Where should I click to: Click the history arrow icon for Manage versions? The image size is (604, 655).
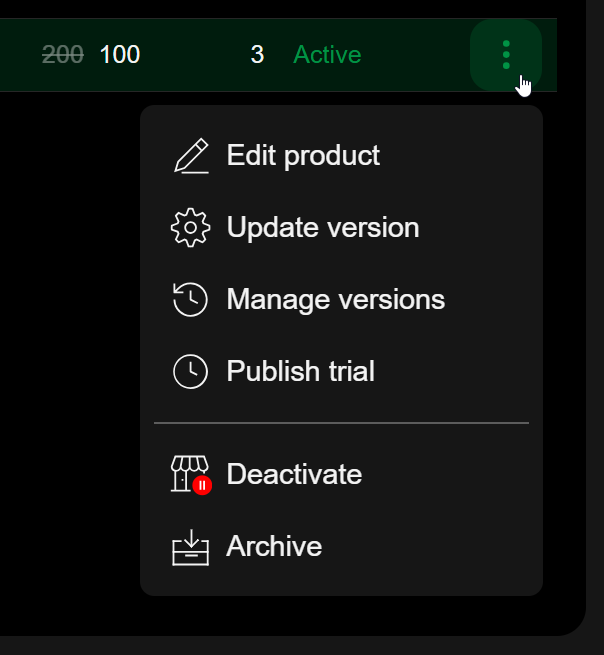click(190, 300)
